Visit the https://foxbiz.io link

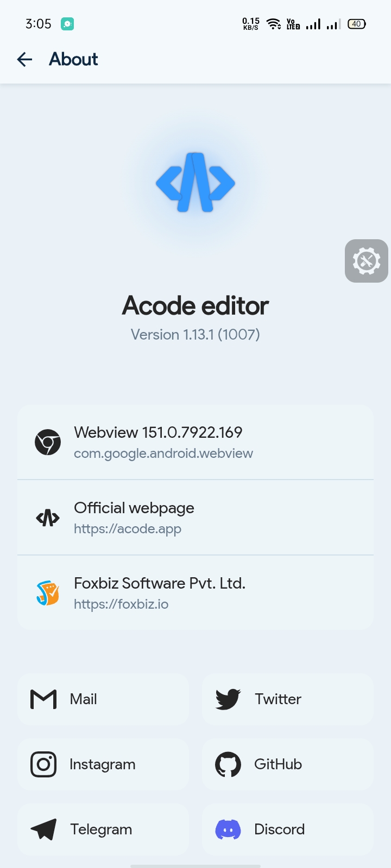tap(121, 604)
